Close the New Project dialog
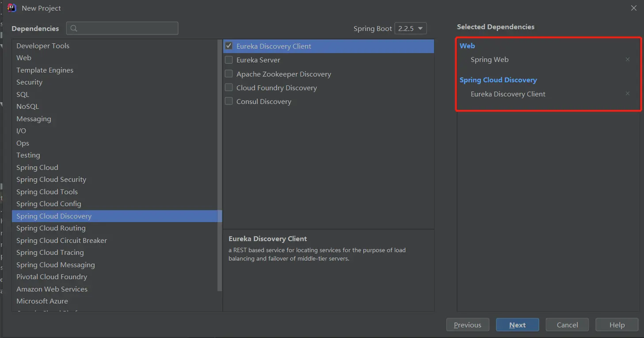The image size is (644, 338). pos(634,8)
